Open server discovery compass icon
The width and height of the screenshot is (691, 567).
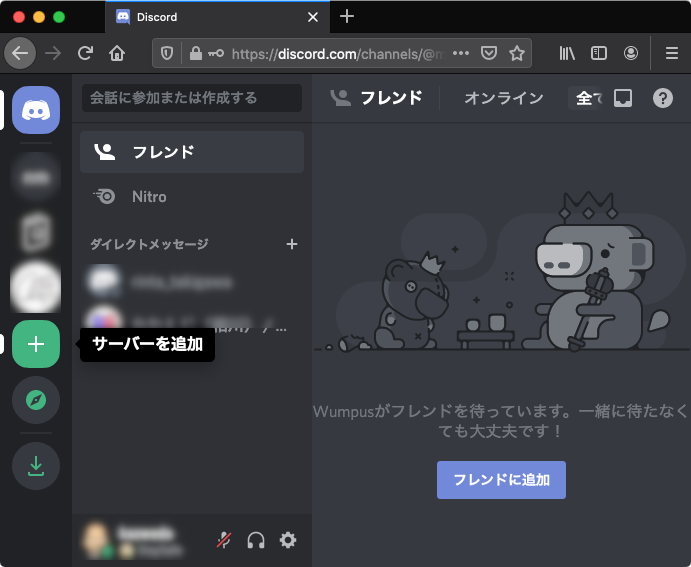(x=36, y=400)
